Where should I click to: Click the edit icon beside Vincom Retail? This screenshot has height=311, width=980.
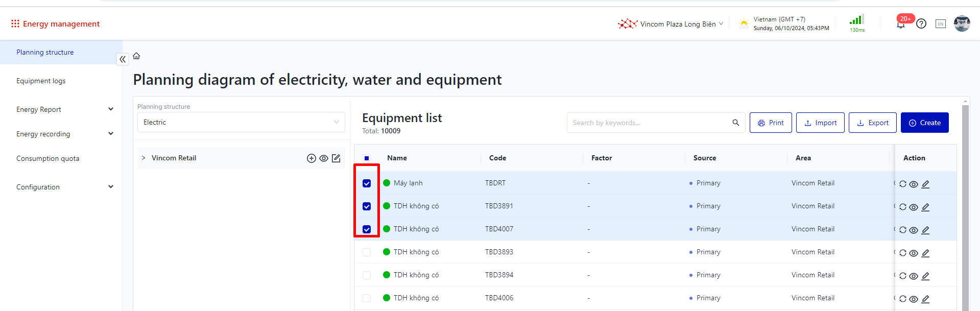pyautogui.click(x=336, y=158)
